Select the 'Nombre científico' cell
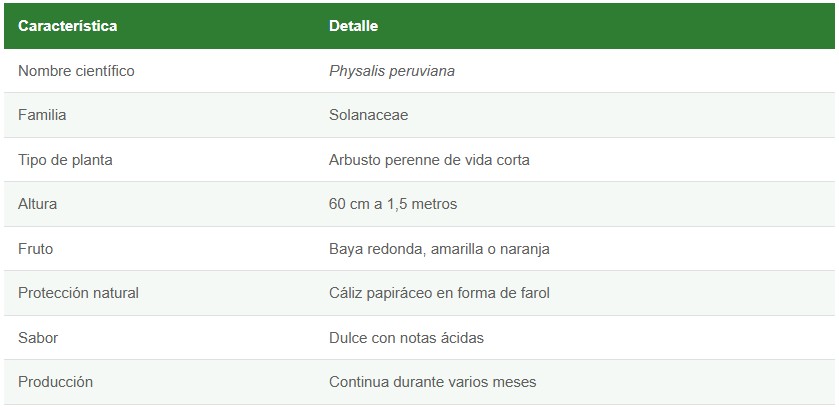The image size is (839, 410). point(76,71)
